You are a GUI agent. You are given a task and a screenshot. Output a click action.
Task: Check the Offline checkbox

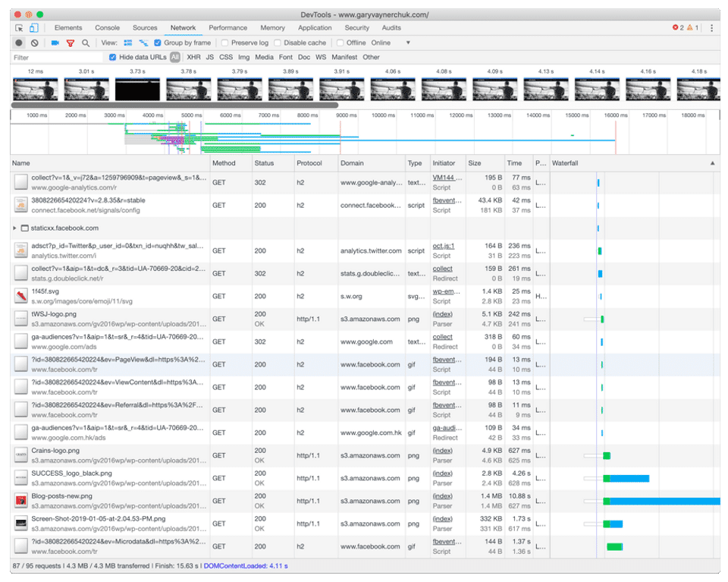(x=340, y=42)
